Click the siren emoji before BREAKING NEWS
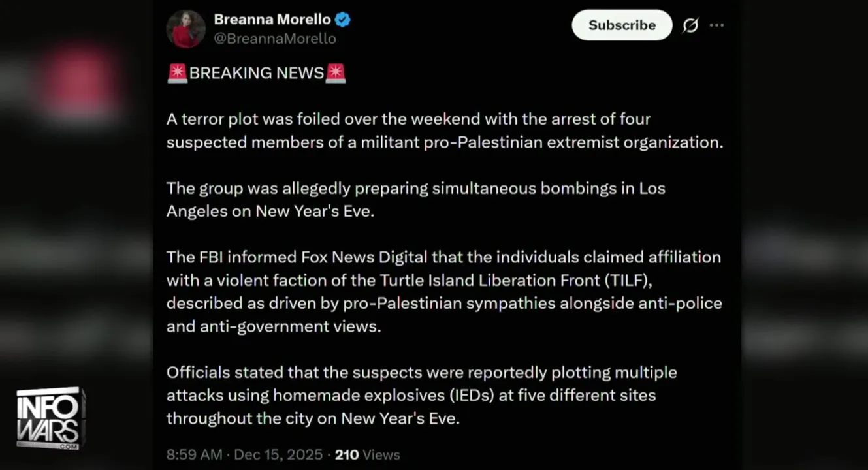This screenshot has width=868, height=470. point(177,73)
